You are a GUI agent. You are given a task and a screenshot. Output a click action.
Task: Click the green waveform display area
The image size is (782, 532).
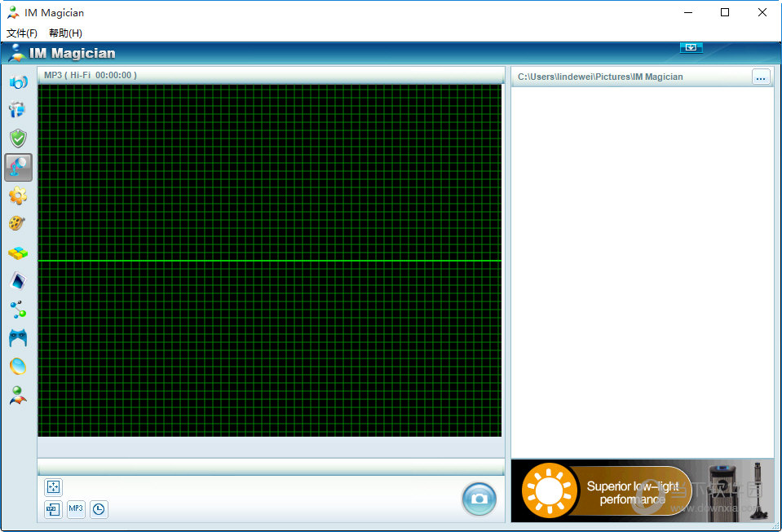(270, 261)
